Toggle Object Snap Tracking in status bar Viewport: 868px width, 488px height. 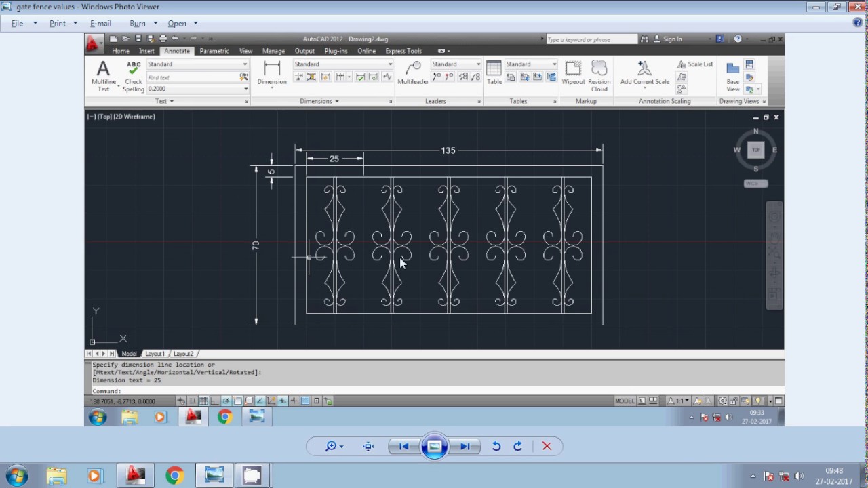(260, 401)
